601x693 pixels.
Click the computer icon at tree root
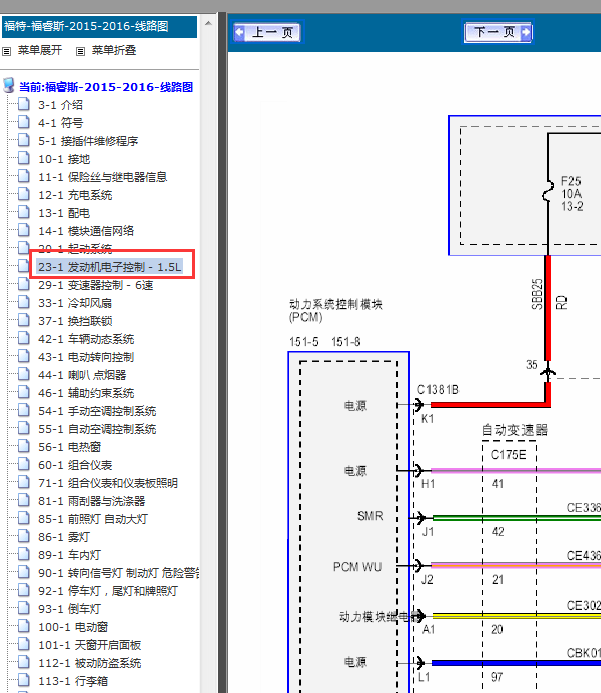8,85
